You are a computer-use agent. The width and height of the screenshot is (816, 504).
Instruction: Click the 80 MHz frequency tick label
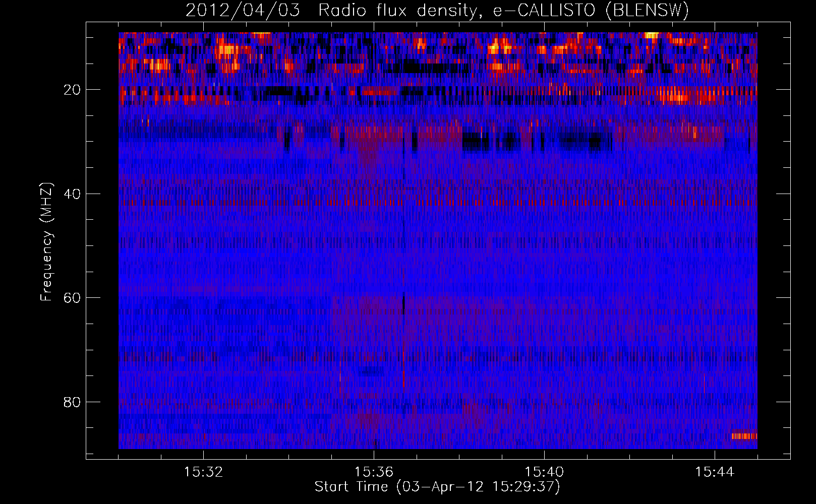click(x=72, y=402)
